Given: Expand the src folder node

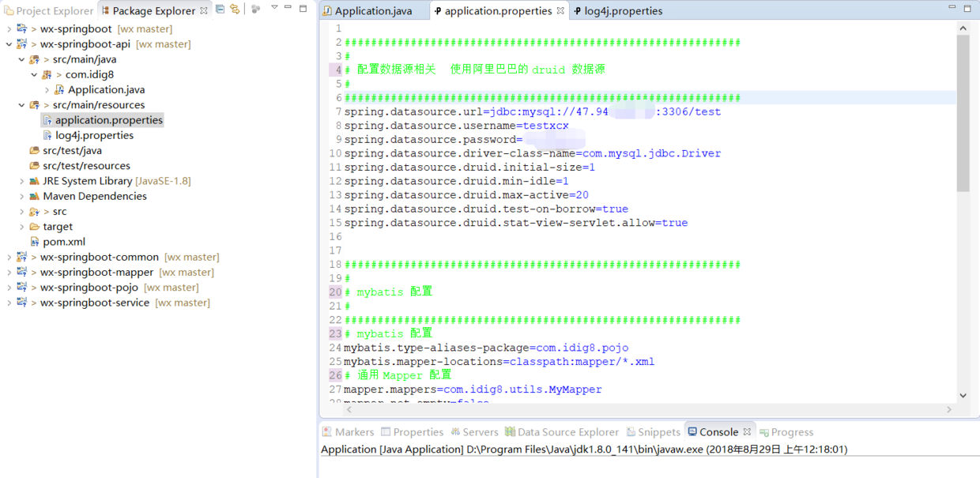Looking at the screenshot, I should [x=21, y=212].
